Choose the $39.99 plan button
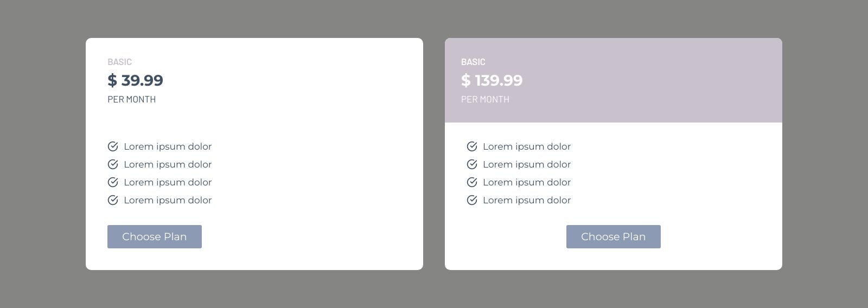 coord(155,236)
